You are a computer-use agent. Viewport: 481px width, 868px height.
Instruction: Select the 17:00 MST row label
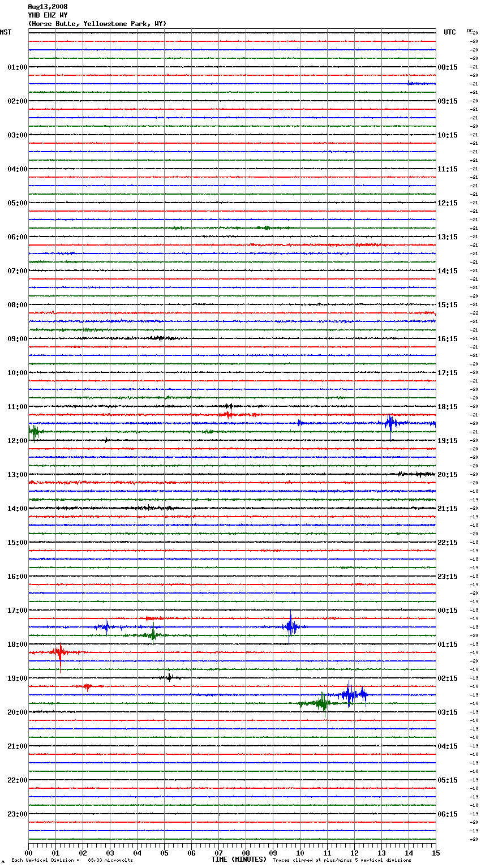(17, 611)
